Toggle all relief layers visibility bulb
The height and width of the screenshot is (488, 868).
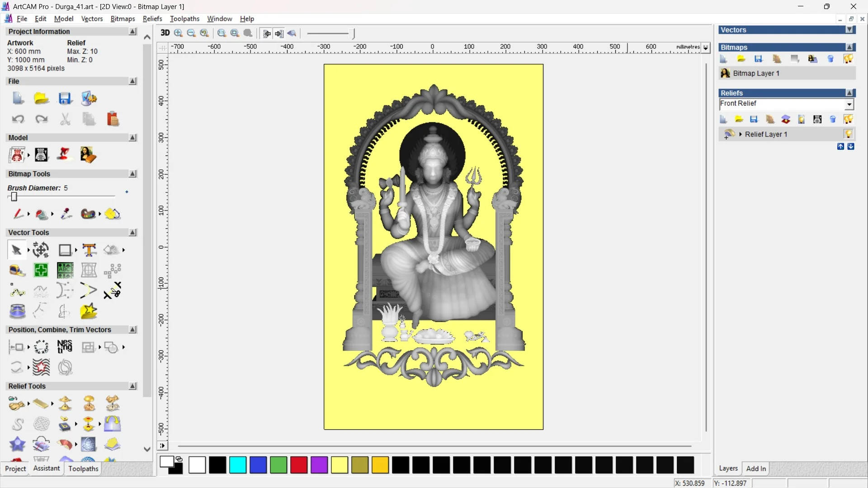848,119
